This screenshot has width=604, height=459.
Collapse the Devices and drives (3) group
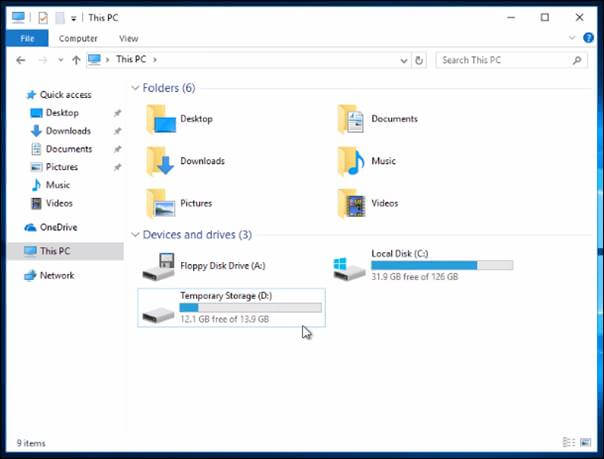(x=135, y=235)
